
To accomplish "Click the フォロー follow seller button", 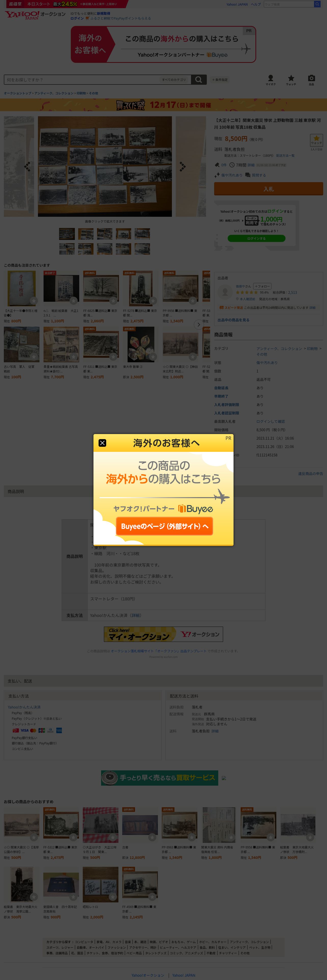I will tap(262, 286).
